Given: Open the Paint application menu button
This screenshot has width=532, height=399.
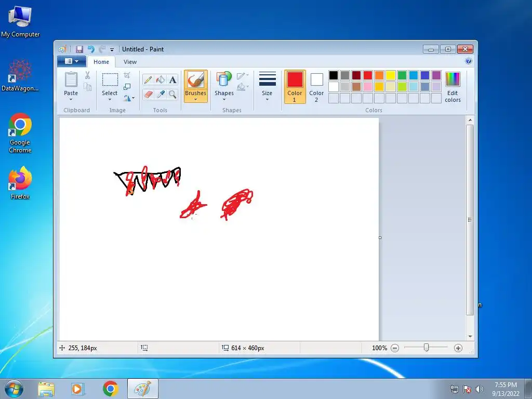Looking at the screenshot, I should click(71, 61).
